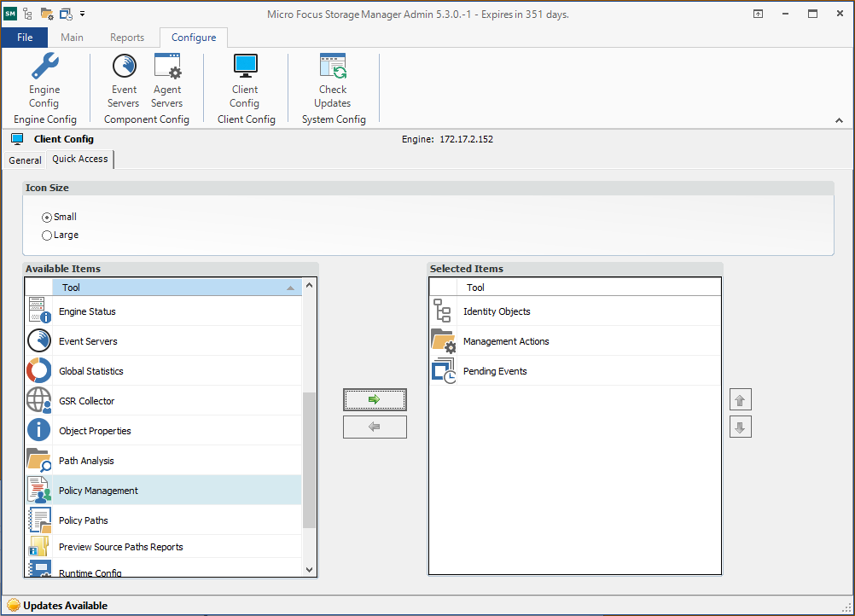Viewport: 855px width, 616px height.
Task: Choose the Small icon size option
Action: pyautogui.click(x=47, y=218)
